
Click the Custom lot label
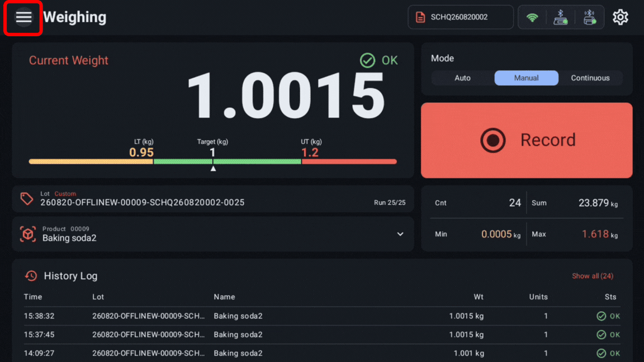pyautogui.click(x=65, y=194)
